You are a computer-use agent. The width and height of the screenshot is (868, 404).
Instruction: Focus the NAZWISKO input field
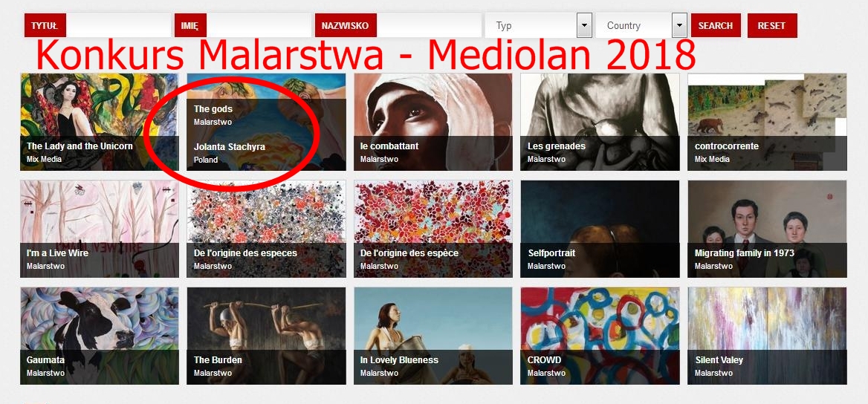point(429,25)
